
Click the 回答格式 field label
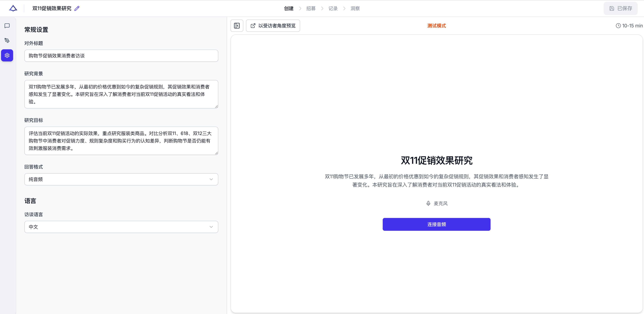34,167
